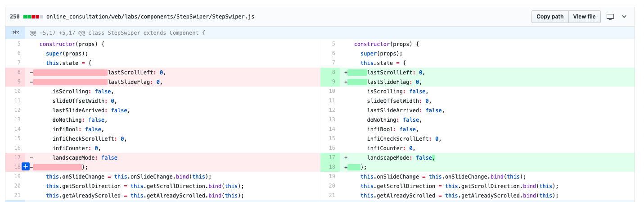Click right-side line number 17
Image resolution: width=644 pixels, height=202 pixels.
[330, 158]
